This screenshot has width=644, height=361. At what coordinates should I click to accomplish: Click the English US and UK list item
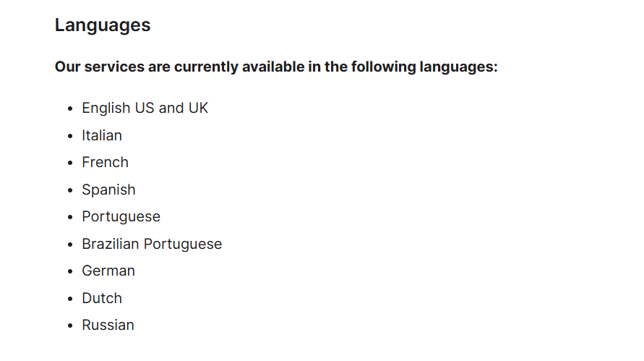pyautogui.click(x=145, y=109)
